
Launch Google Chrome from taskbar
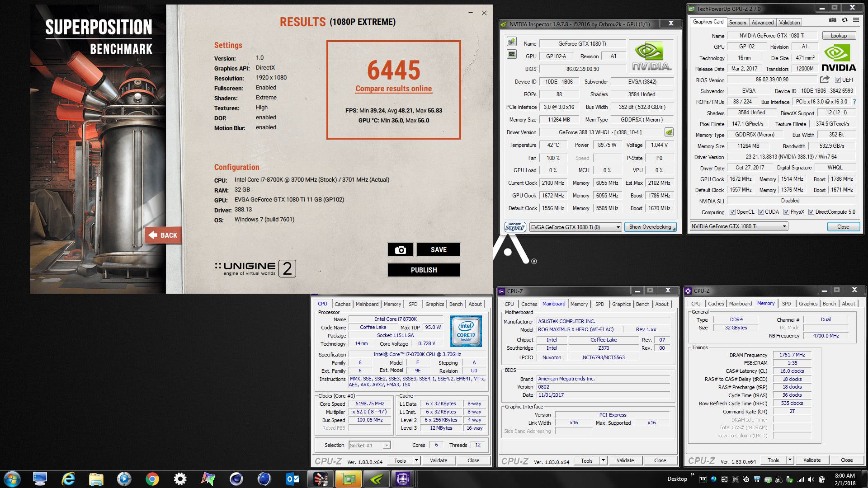click(x=152, y=479)
